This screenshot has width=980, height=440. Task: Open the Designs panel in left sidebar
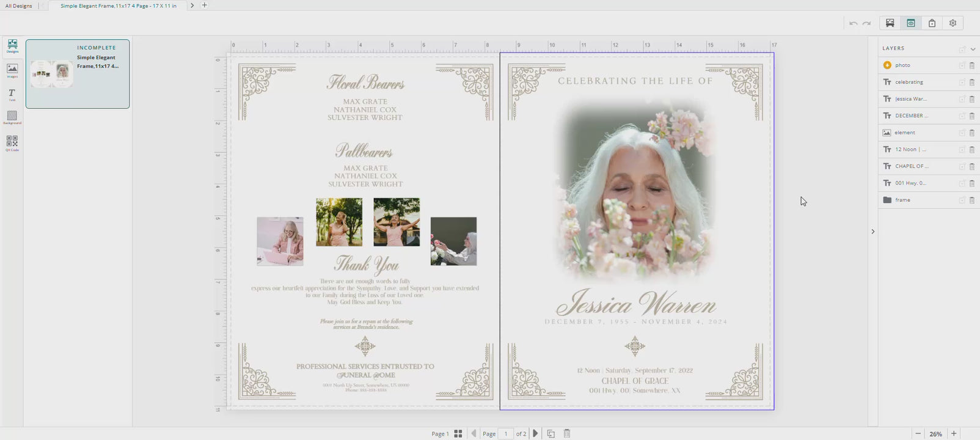[12, 46]
